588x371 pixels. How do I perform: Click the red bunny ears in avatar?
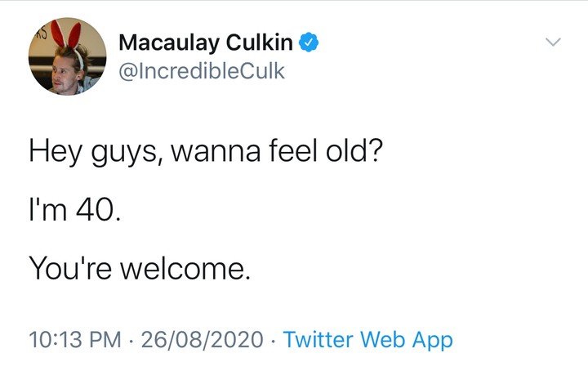pyautogui.click(x=73, y=36)
